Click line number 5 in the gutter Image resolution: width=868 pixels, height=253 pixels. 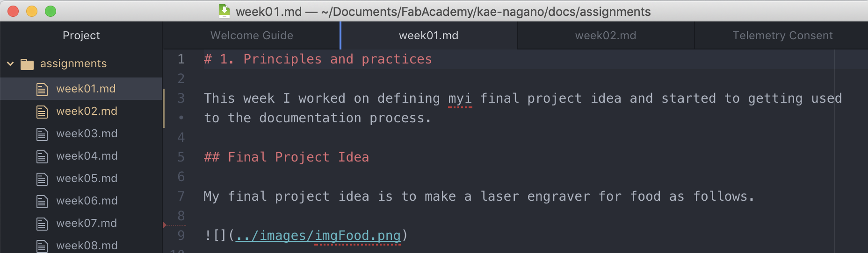pos(181,157)
